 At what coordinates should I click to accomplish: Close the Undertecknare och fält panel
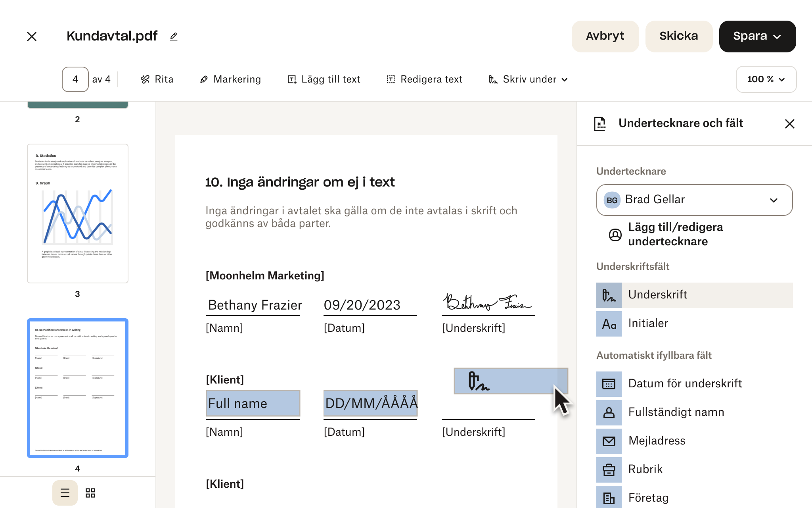point(790,123)
